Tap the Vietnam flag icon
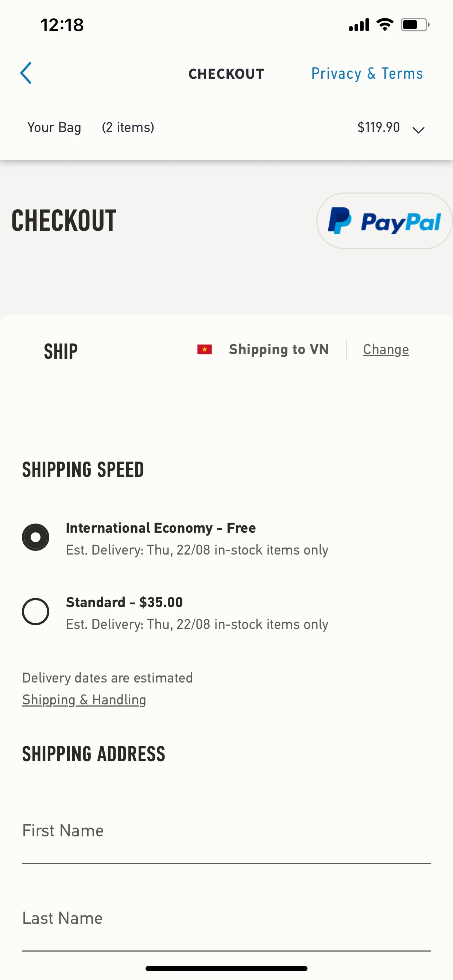Image resolution: width=453 pixels, height=980 pixels. (204, 349)
